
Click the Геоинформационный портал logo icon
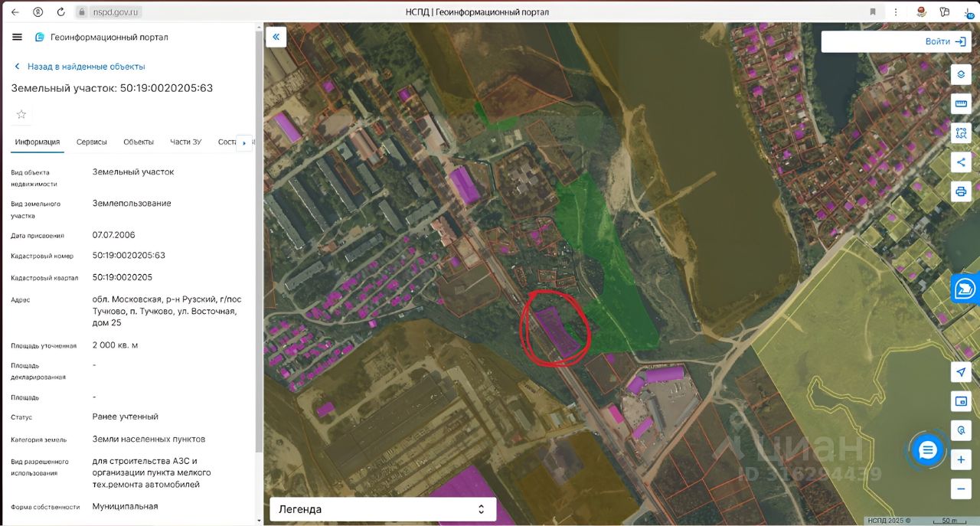click(x=40, y=37)
